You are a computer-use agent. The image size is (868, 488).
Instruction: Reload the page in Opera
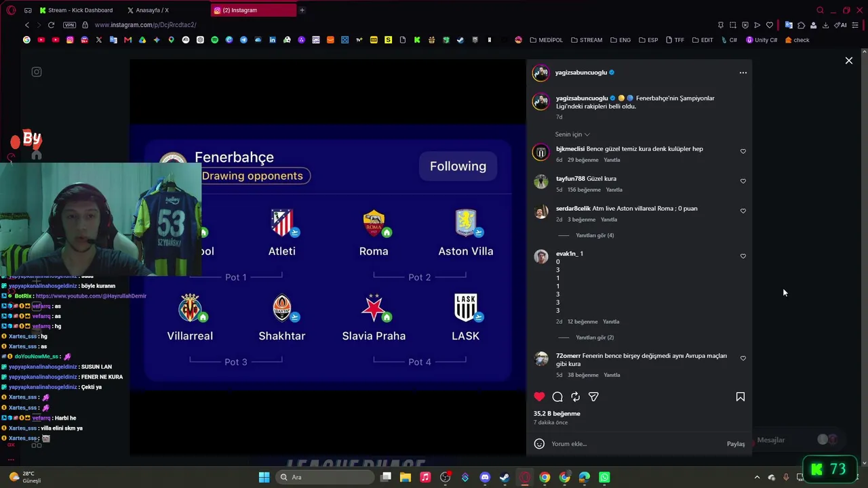click(51, 25)
